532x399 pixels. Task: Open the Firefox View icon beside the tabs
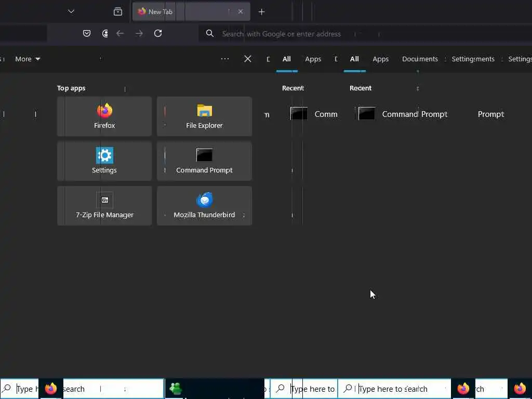[118, 11]
